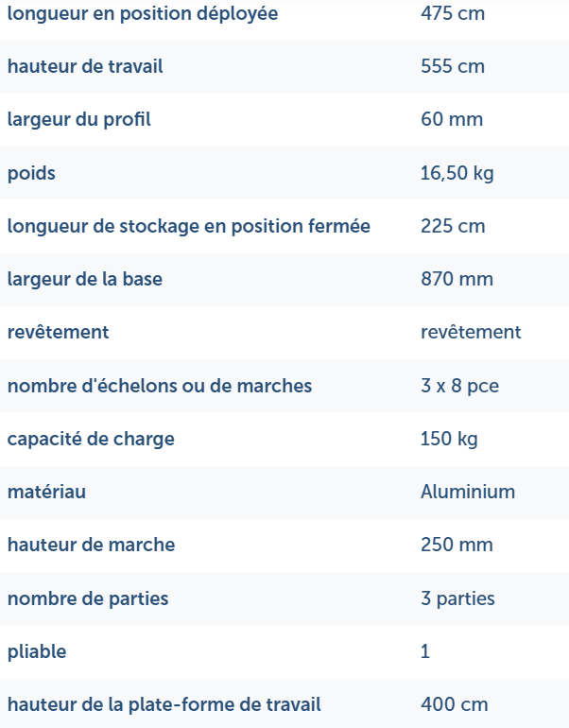Select the 555 cm working height value
569x728 pixels.
[x=453, y=66]
